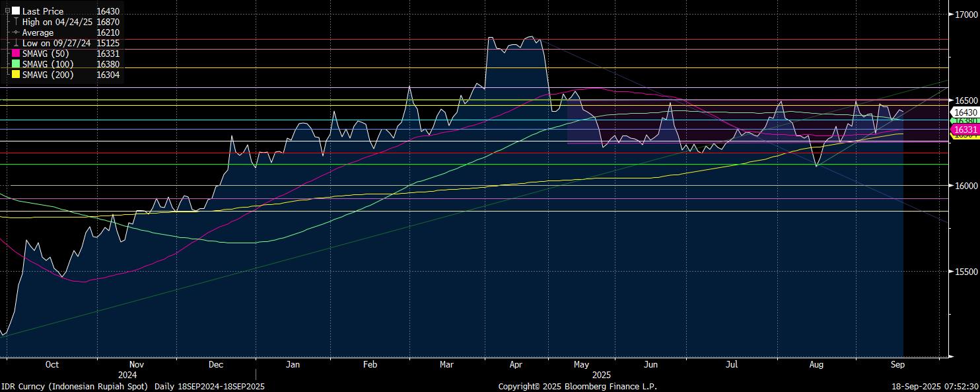The width and height of the screenshot is (980, 392).
Task: Click the Sep label on the time axis
Action: [x=897, y=364]
